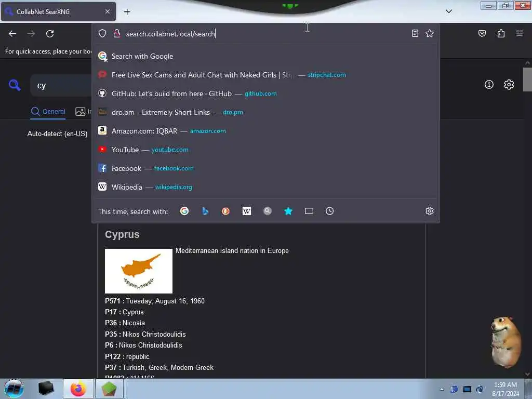Select the dro.pm Extremely Short Links suggestion

click(265, 112)
